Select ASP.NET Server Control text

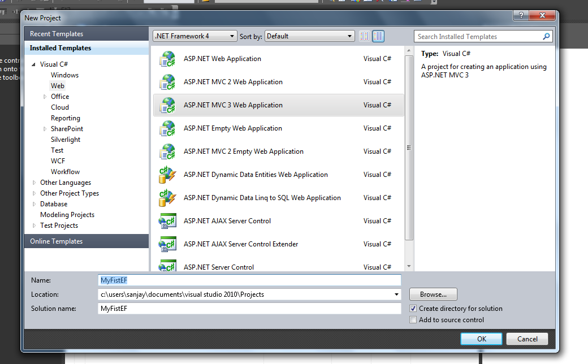[x=219, y=267]
